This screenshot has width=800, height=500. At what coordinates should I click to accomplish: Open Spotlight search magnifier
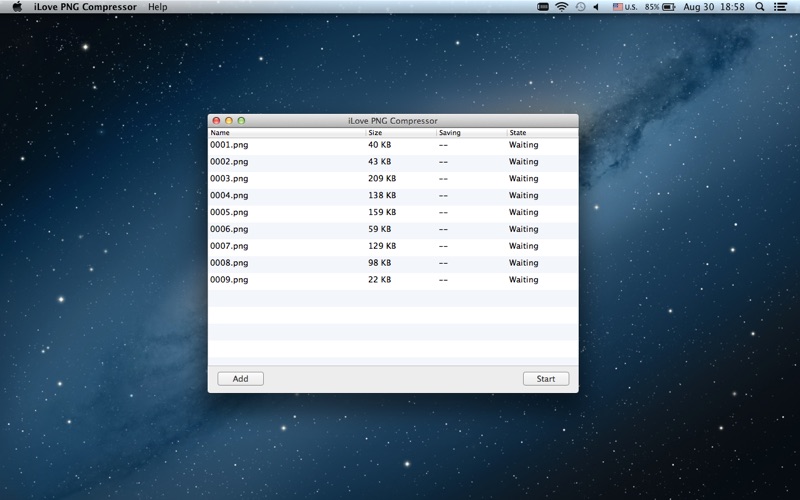coord(759,7)
